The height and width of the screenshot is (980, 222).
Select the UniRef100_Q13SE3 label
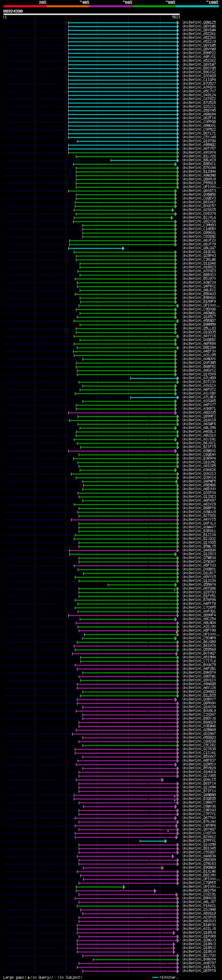point(199,497)
